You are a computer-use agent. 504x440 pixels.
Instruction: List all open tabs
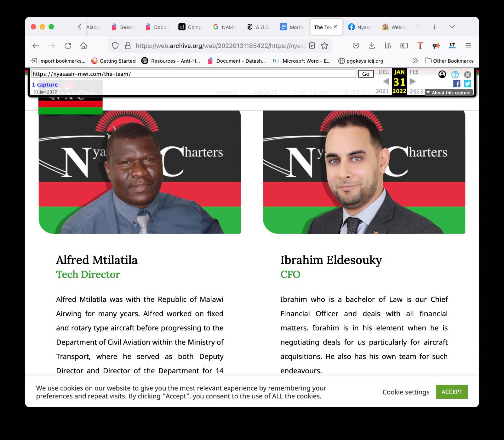[x=452, y=27]
